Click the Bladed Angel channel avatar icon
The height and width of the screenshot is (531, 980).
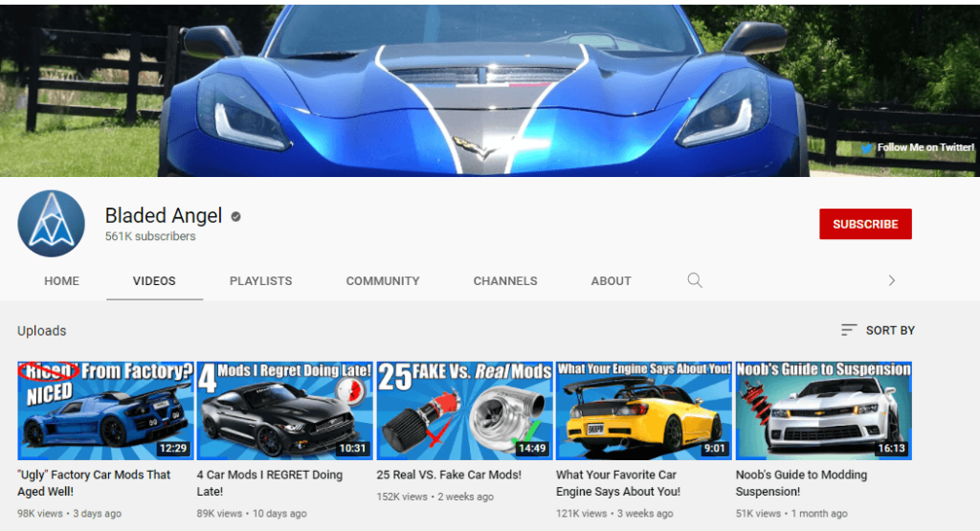click(51, 224)
